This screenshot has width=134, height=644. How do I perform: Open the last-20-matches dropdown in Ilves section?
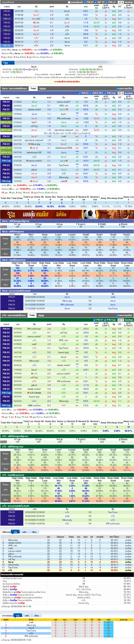[x=120, y=93]
